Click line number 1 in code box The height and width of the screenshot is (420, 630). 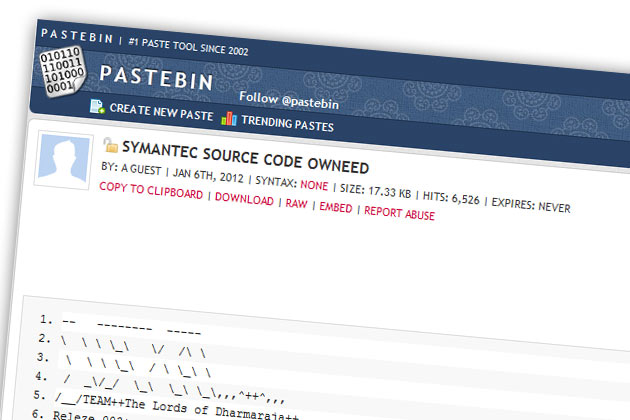click(46, 320)
